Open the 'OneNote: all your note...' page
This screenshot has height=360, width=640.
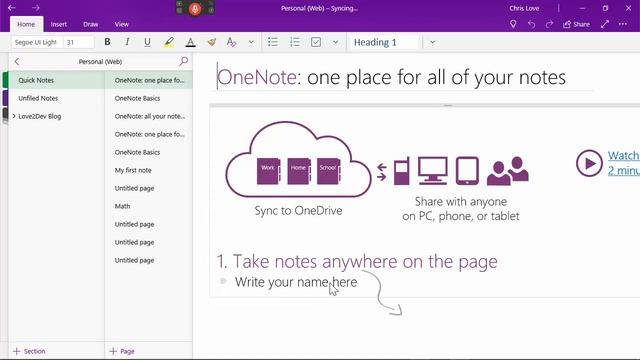149,116
